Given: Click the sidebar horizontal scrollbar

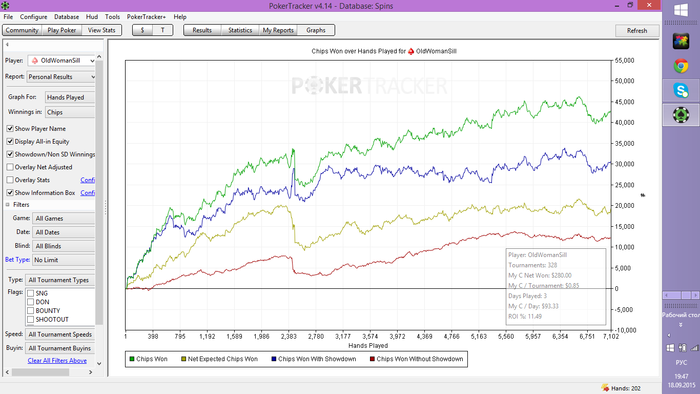Looking at the screenshot, I should pos(40,372).
